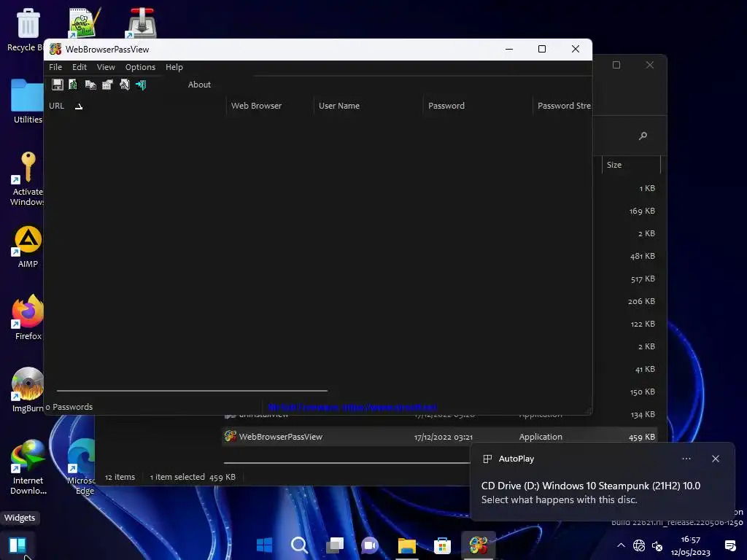This screenshot has width=747, height=560.
Task: Open AutoPlay notification more options (…)
Action: [x=686, y=459]
